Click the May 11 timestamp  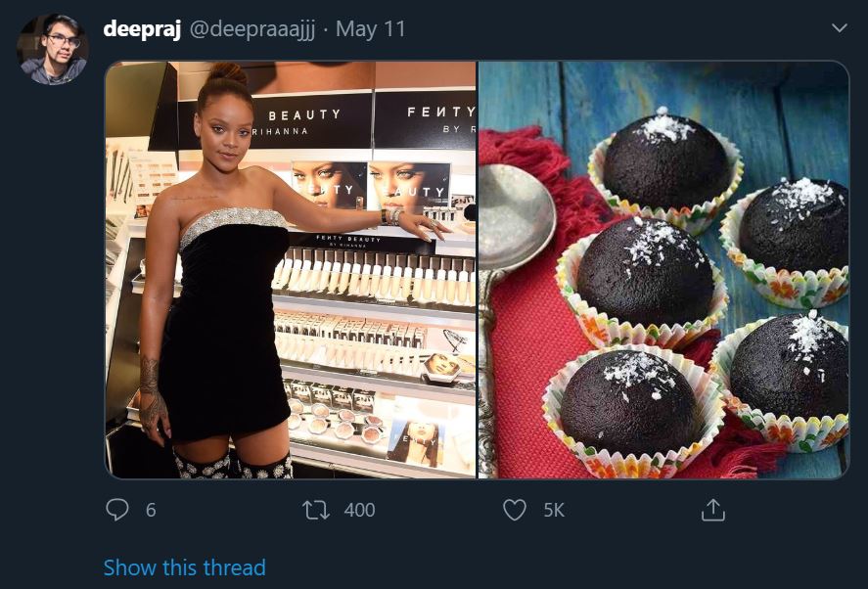(x=370, y=29)
